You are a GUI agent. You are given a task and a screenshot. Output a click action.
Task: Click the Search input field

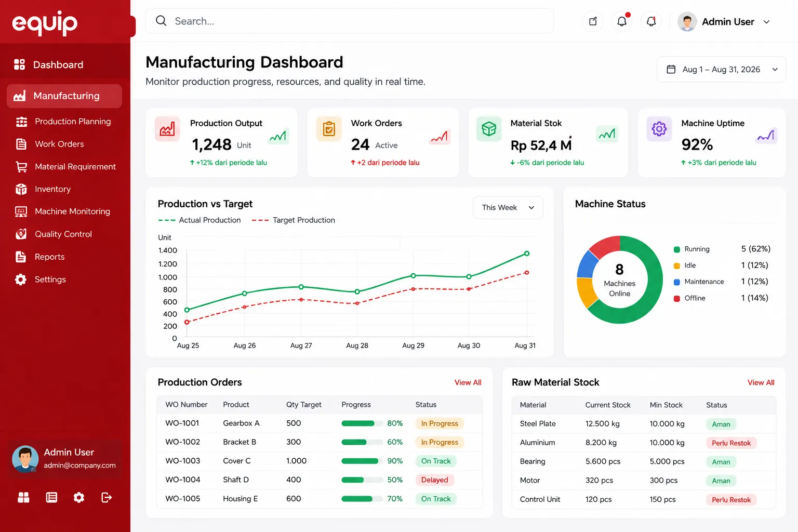click(350, 21)
